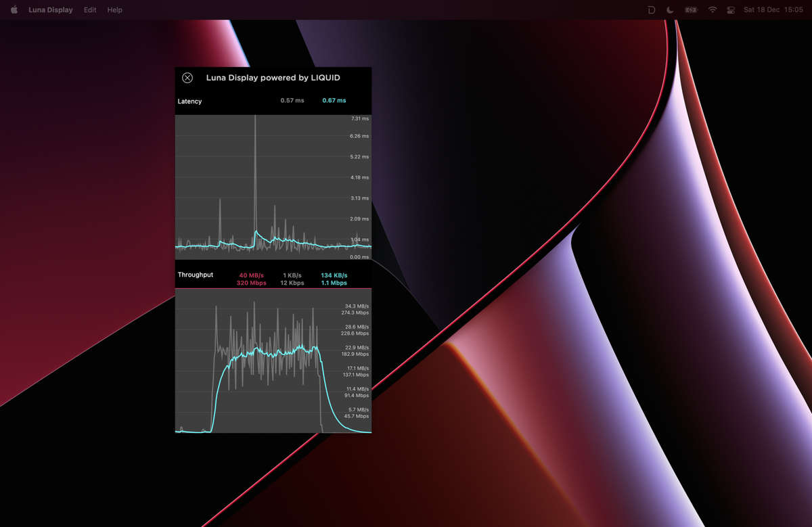Click the grey 1 KB/s throughput reading

click(x=292, y=275)
